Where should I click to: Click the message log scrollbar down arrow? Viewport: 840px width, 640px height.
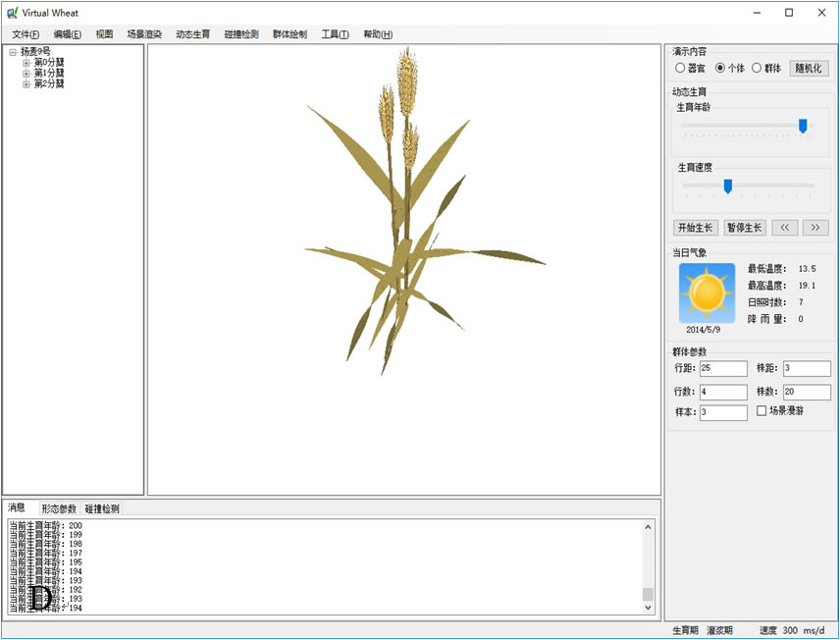[646, 607]
